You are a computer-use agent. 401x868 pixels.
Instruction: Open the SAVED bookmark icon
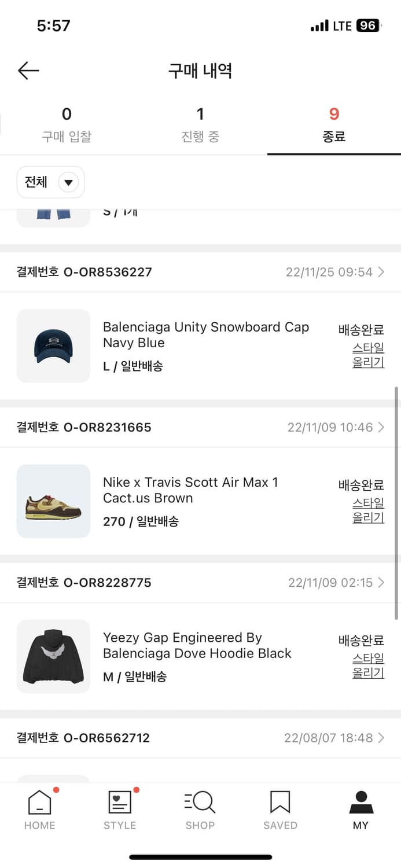(x=280, y=803)
